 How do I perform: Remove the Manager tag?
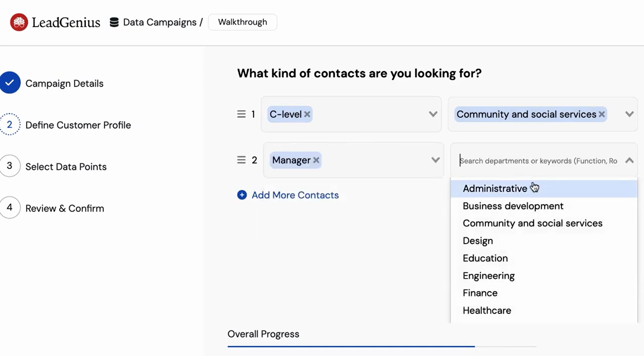tap(316, 160)
